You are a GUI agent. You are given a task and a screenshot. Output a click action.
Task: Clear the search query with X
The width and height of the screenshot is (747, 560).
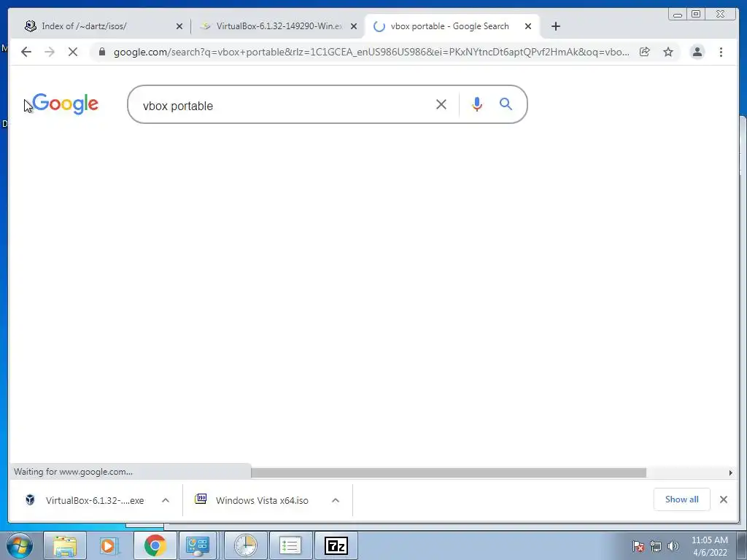click(441, 104)
